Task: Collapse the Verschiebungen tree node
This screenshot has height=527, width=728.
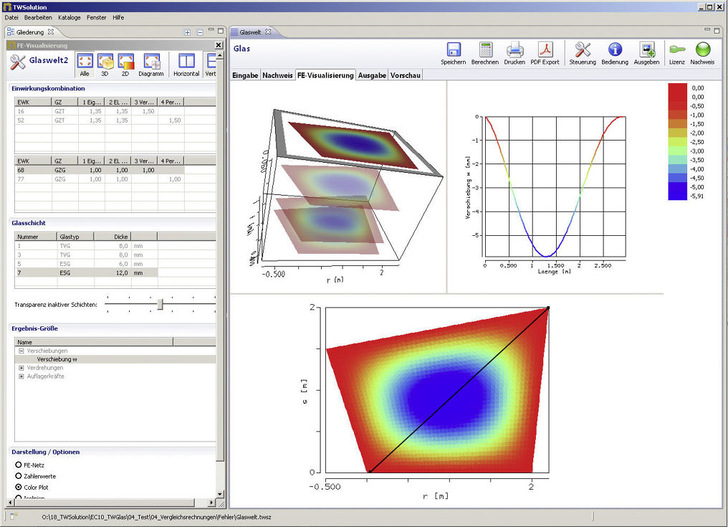Action: 21,351
